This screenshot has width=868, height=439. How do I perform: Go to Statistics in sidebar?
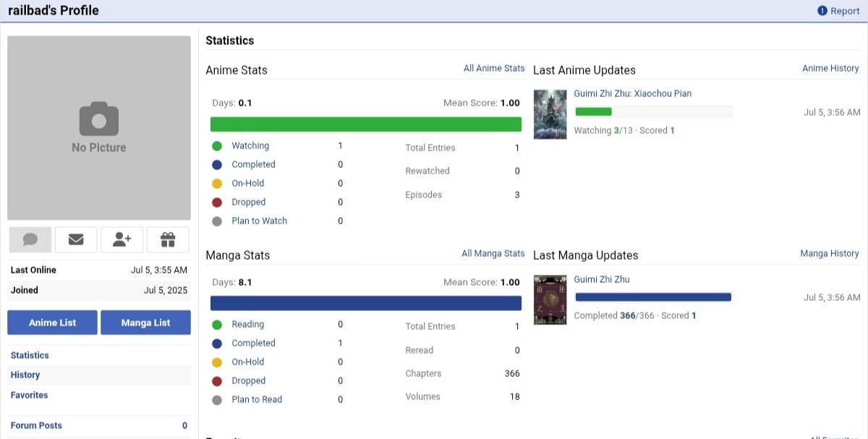click(30, 355)
